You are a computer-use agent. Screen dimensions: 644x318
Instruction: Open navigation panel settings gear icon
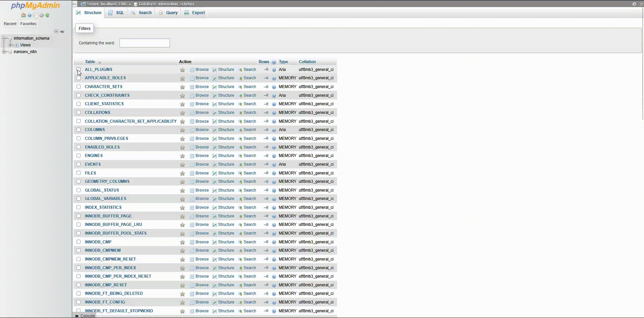[x=41, y=15]
